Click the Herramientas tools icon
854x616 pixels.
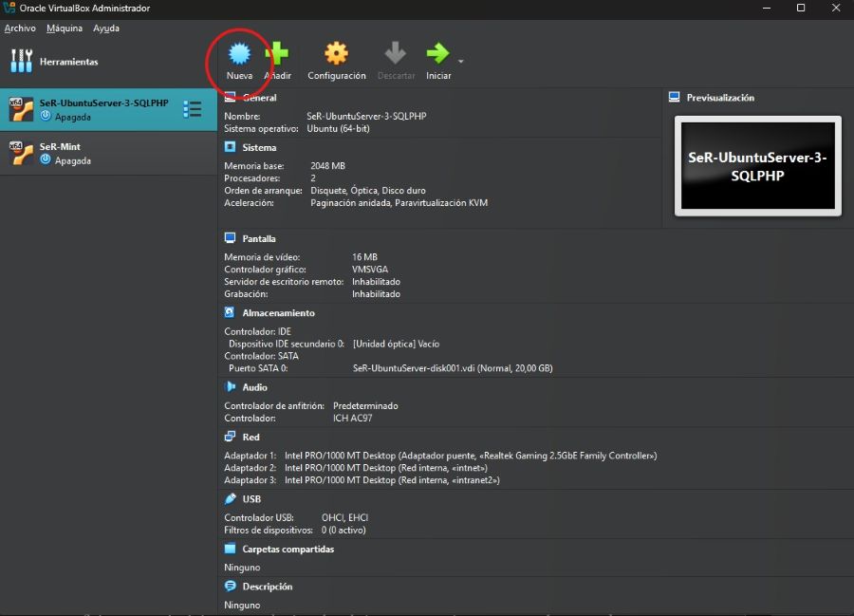[x=22, y=61]
